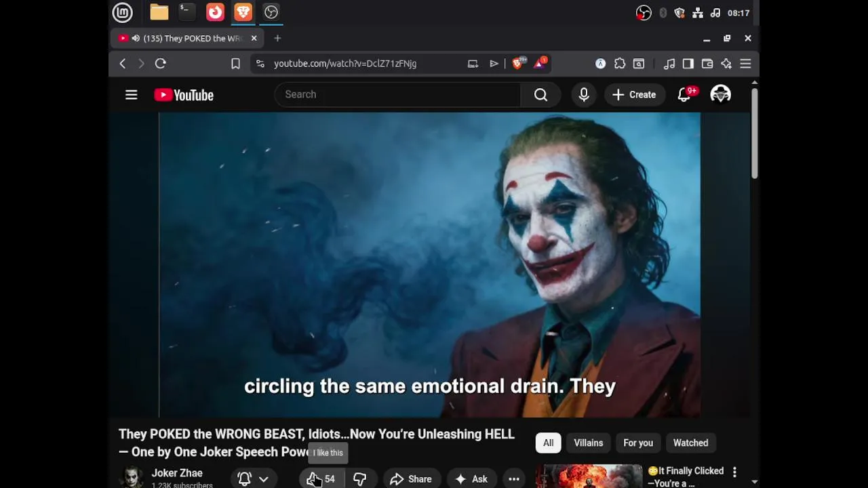
Task: Open the red-orange panel launcher icon
Action: pyautogui.click(x=215, y=12)
